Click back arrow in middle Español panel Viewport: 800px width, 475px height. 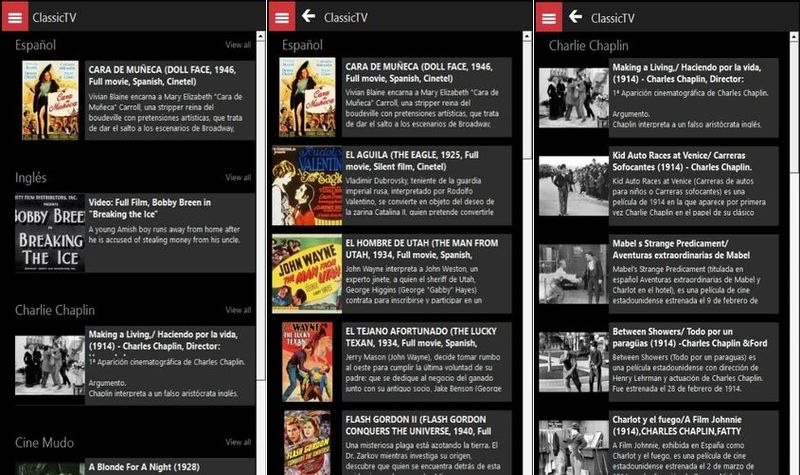(308, 16)
